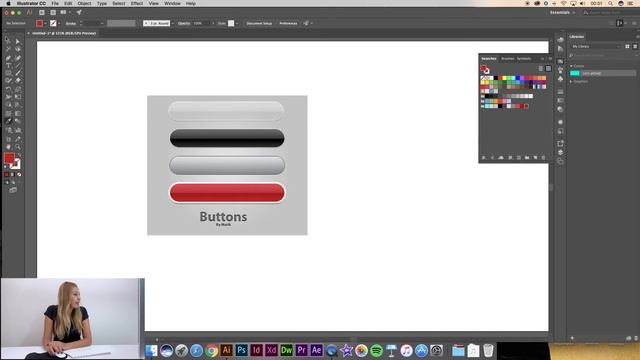Open InDesign from the Dock
The height and width of the screenshot is (360, 640).
[256, 350]
